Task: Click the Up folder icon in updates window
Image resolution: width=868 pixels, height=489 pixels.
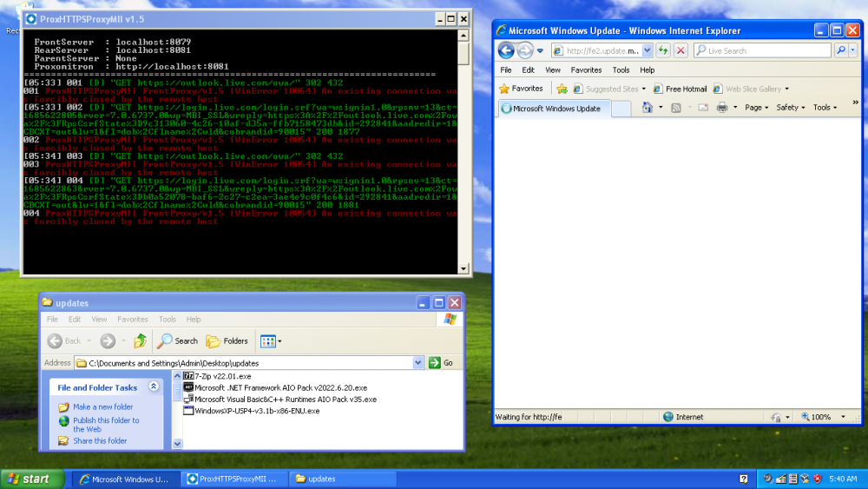Action: 140,341
